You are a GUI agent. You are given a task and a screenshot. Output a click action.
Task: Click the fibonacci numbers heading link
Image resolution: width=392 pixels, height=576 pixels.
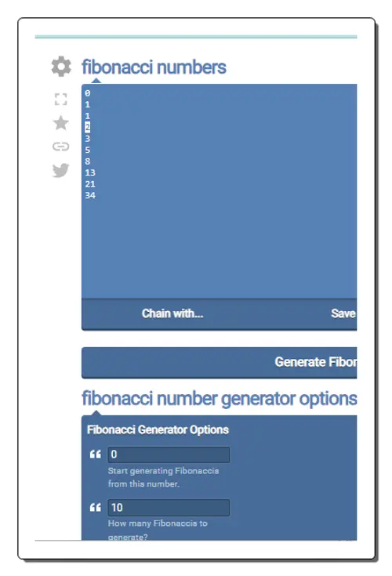coord(154,67)
